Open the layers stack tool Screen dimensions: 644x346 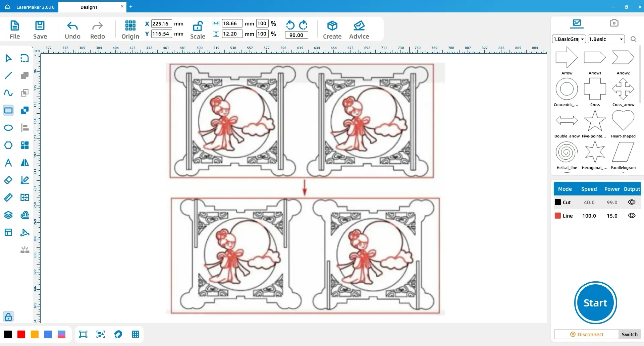point(8,215)
